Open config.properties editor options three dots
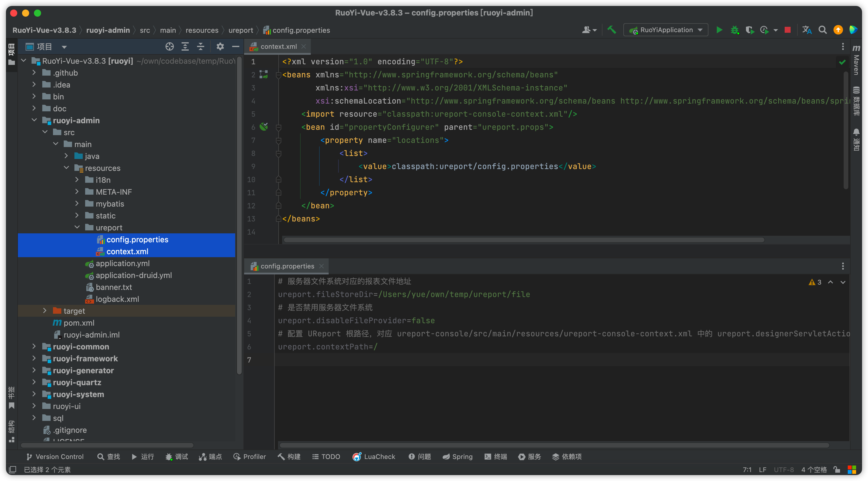Image resolution: width=868 pixels, height=481 pixels. coord(843,266)
